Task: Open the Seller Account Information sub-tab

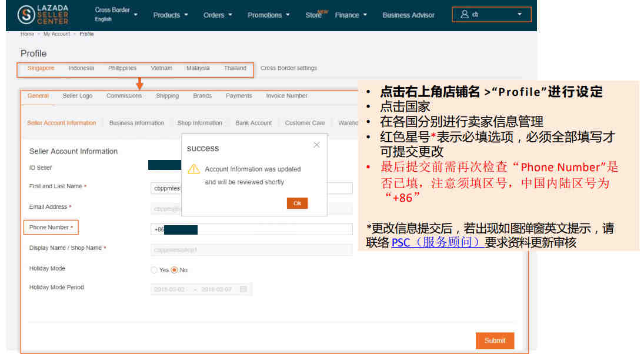Action: [62, 123]
